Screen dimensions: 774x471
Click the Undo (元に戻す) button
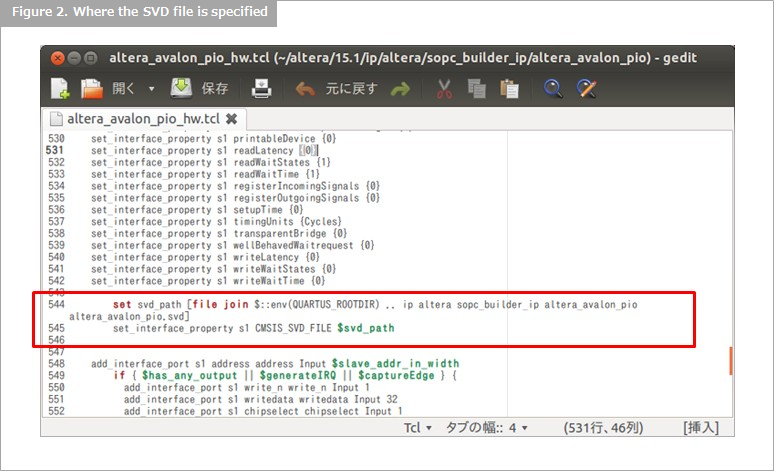click(x=336, y=89)
